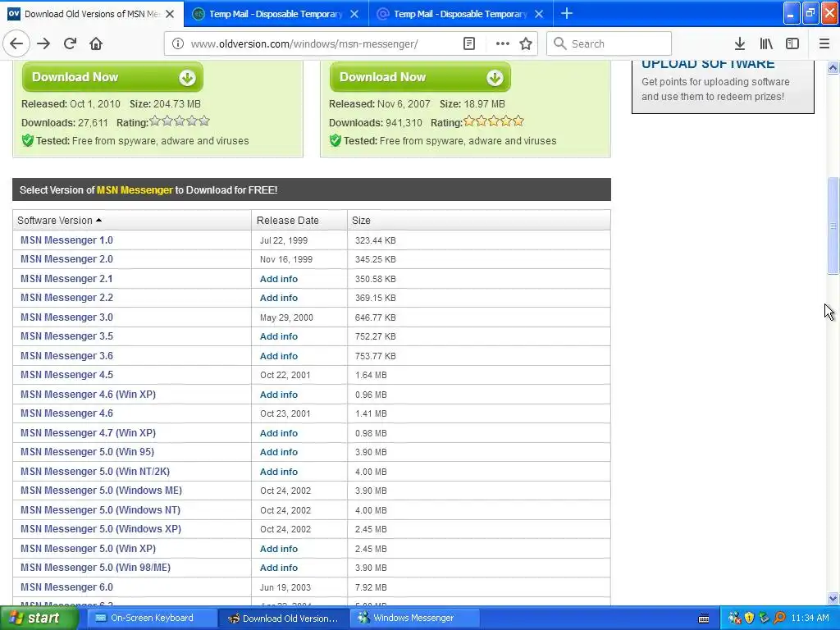Image resolution: width=840 pixels, height=630 pixels.
Task: Go forward to the next page
Action: [44, 44]
